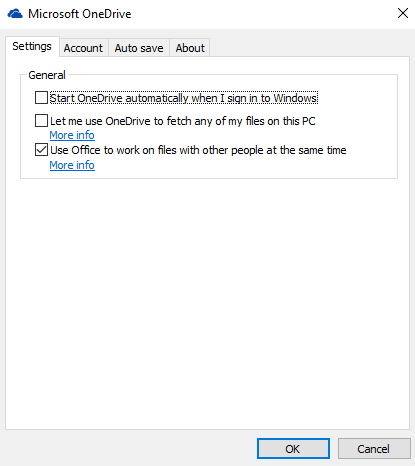Click the 'Start OneDrive automatically when I sign in' label
This screenshot has width=415, height=466.
(x=184, y=98)
